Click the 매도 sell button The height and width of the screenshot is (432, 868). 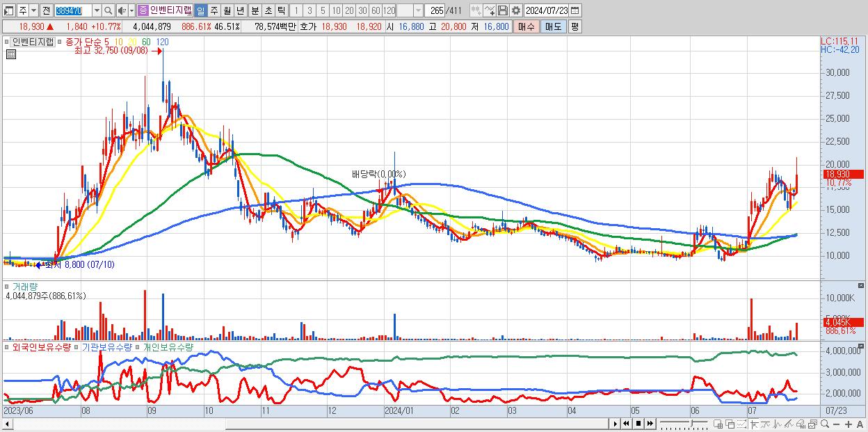click(x=553, y=26)
